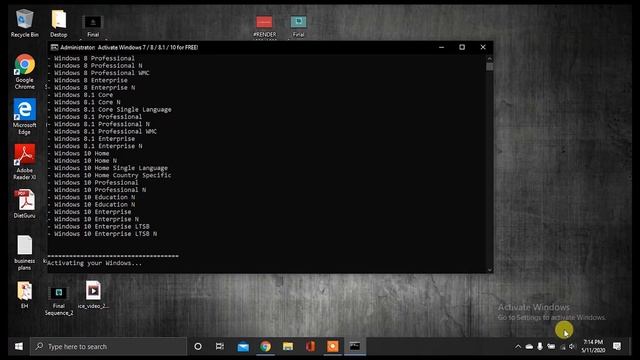Viewport: 640px width, 360px height.
Task: Select the Adobe Reader XI desktop shortcut
Action: coord(24,162)
